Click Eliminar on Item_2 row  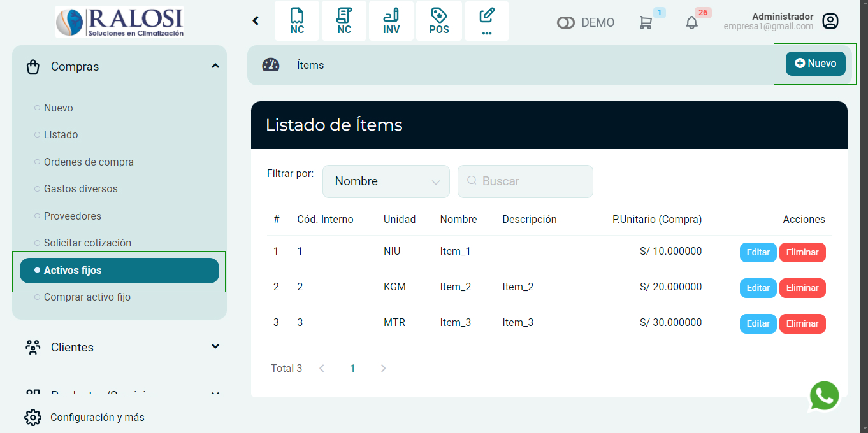click(x=802, y=288)
